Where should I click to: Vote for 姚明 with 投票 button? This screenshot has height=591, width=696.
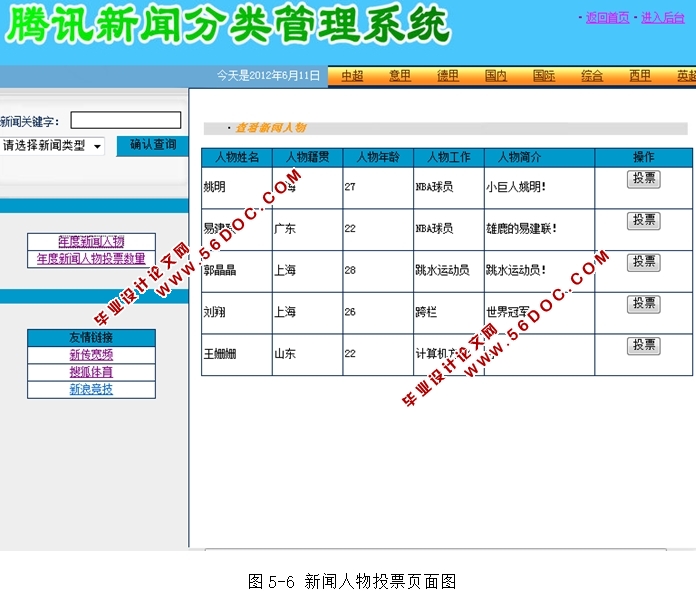(x=644, y=179)
